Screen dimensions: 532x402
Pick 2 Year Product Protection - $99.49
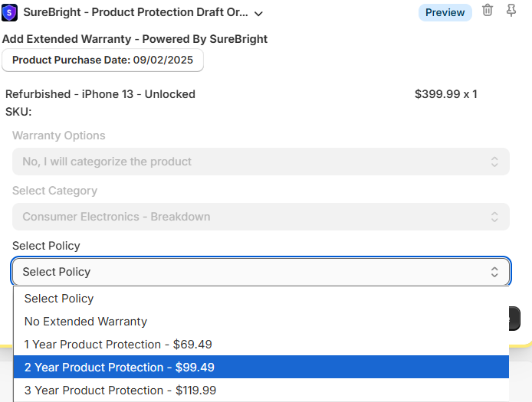pyautogui.click(x=120, y=368)
